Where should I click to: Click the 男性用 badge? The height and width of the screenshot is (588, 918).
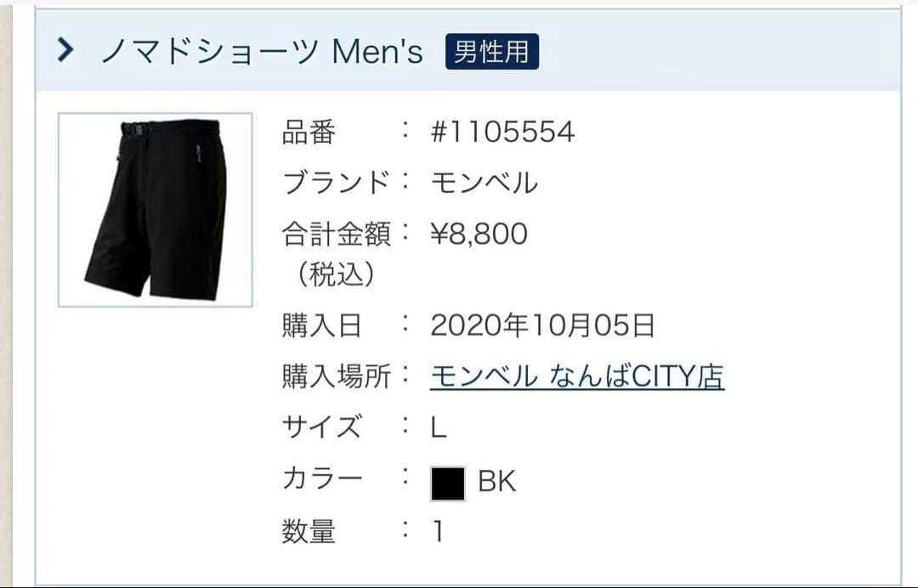point(492,52)
